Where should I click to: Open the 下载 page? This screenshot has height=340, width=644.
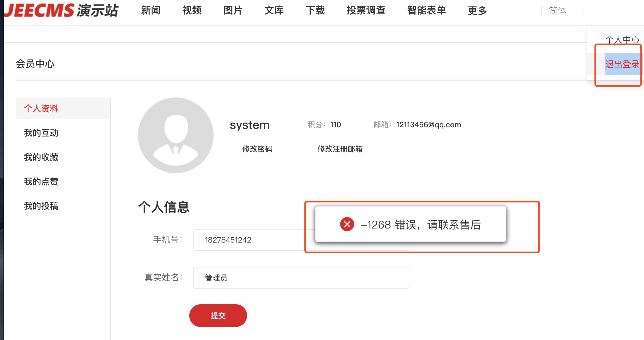point(315,11)
